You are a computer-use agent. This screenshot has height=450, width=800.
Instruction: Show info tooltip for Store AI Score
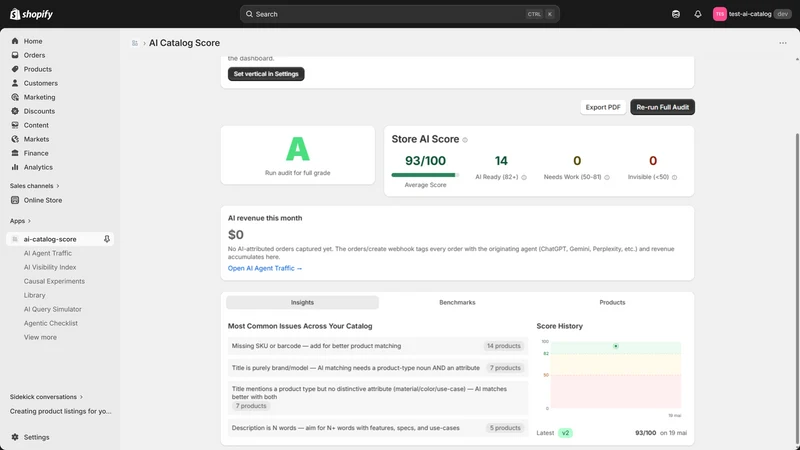tap(465, 140)
